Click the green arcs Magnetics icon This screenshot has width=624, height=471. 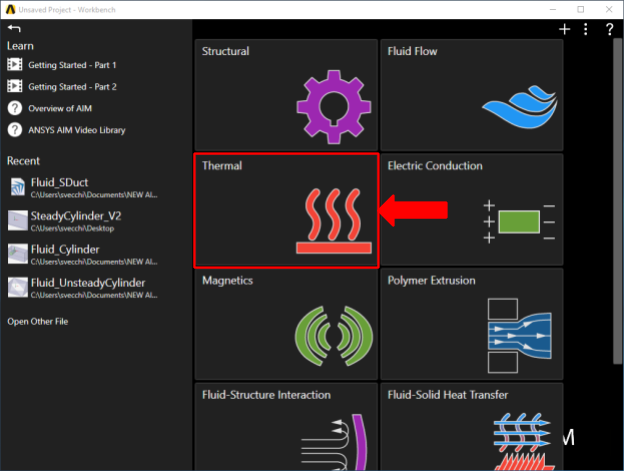click(x=333, y=336)
